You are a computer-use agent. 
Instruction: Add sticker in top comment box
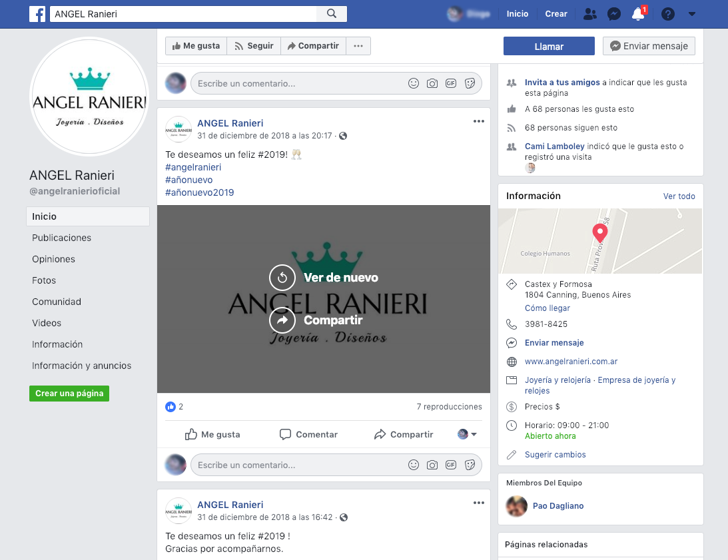(x=470, y=84)
